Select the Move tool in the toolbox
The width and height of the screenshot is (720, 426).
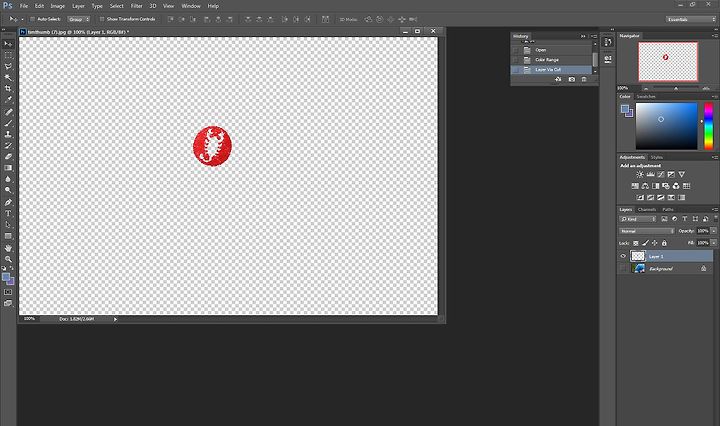tap(8, 44)
